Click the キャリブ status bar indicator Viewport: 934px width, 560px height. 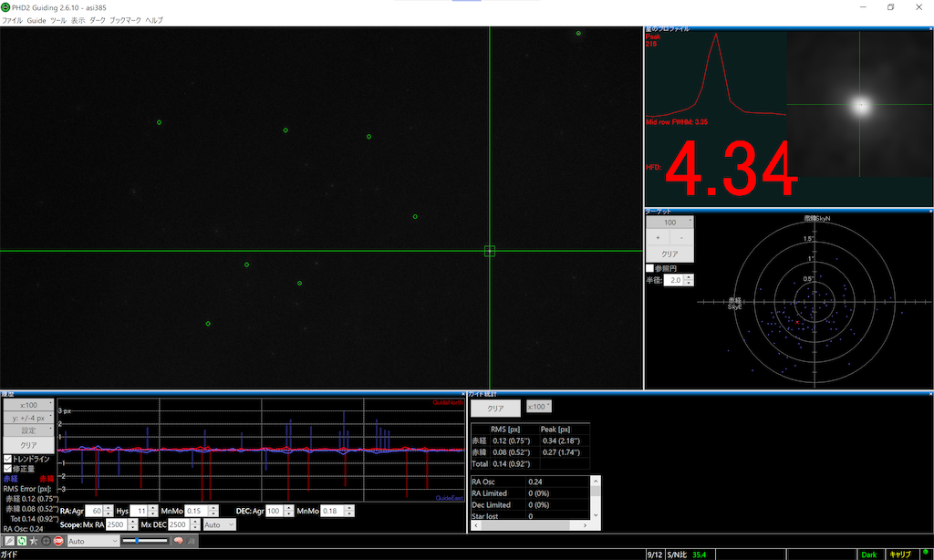[900, 555]
